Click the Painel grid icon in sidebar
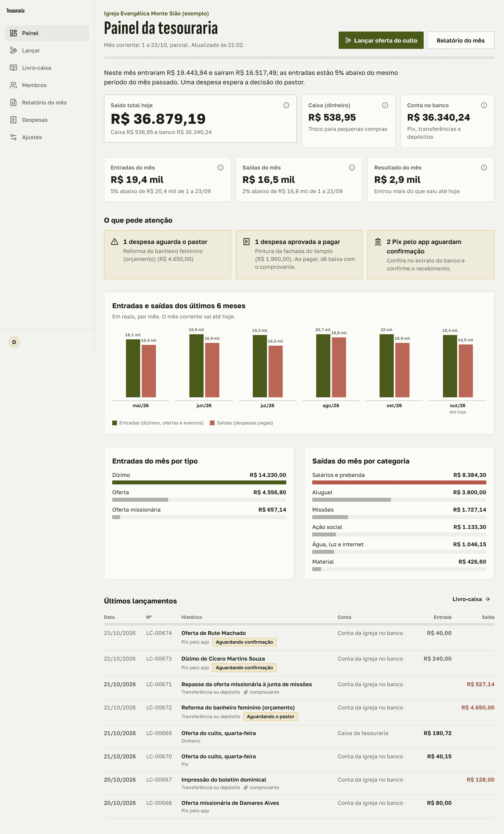This screenshot has width=504, height=834. tap(13, 33)
